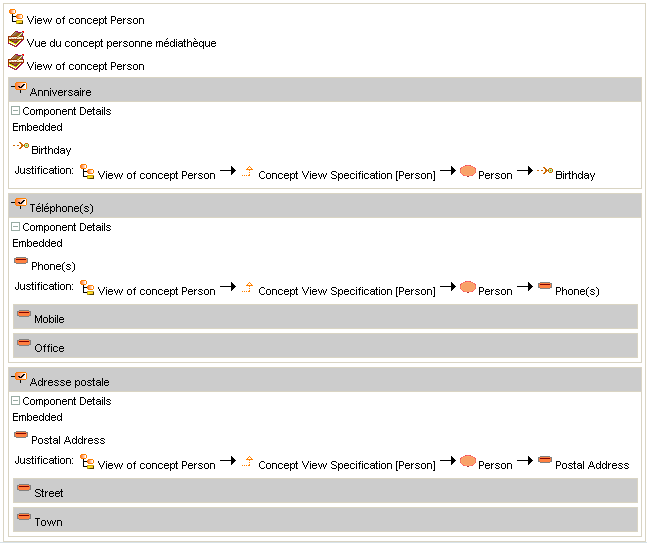Click the Town field icon
Image resolution: width=647 pixels, height=543 pixels.
(x=24, y=518)
